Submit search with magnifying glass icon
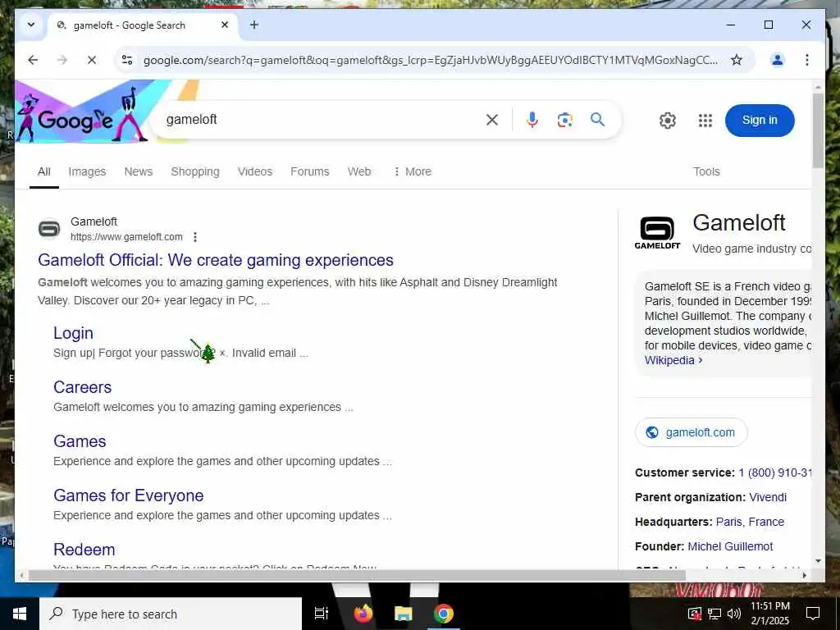The height and width of the screenshot is (630, 840). click(x=597, y=120)
